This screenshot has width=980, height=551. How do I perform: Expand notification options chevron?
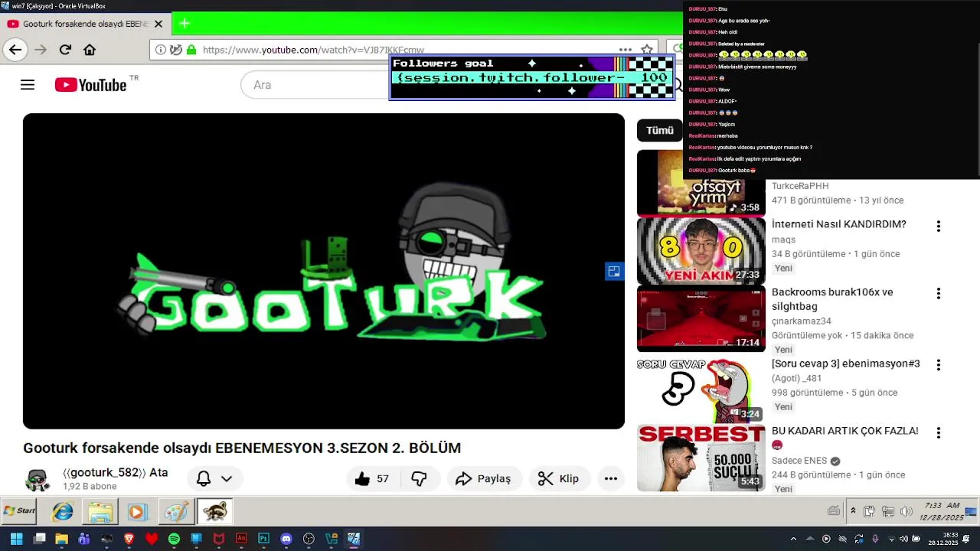tap(227, 479)
